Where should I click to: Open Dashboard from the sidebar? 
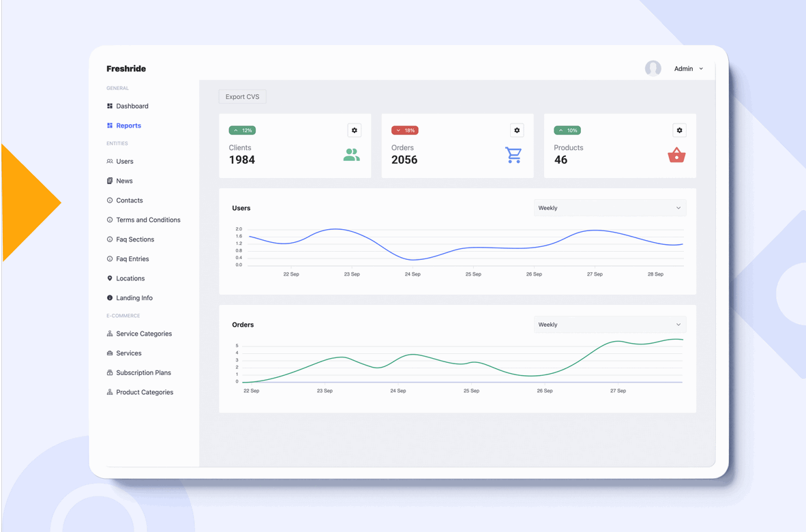[132, 106]
